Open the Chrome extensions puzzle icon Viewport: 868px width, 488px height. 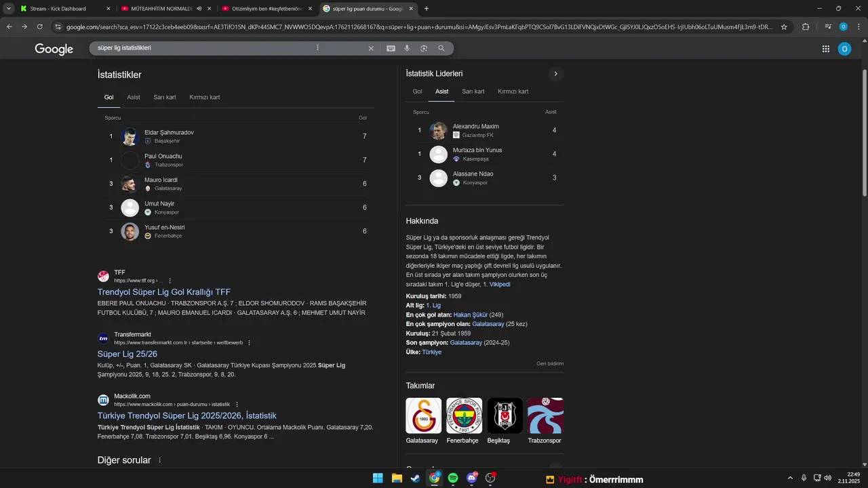click(x=806, y=27)
